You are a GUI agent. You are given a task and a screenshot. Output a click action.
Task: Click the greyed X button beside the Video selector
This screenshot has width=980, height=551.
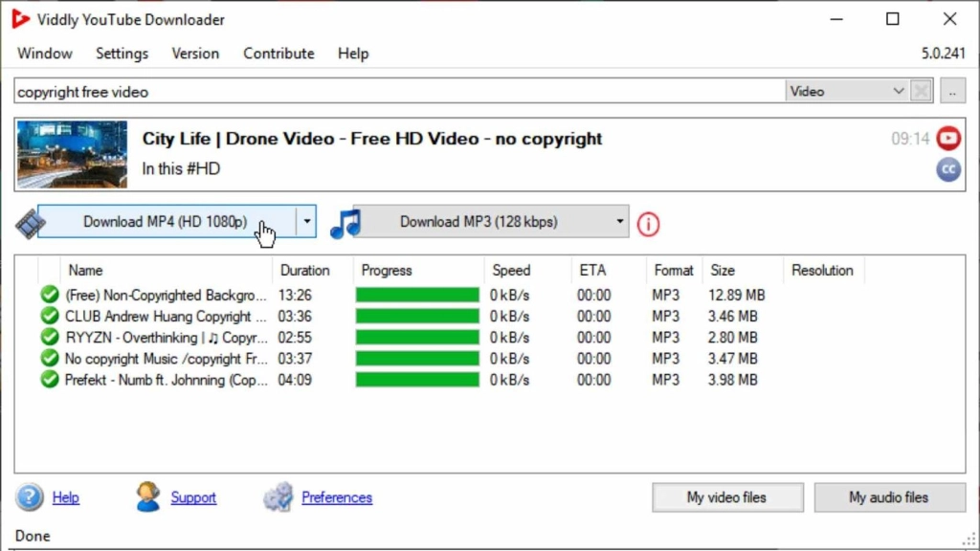click(921, 91)
